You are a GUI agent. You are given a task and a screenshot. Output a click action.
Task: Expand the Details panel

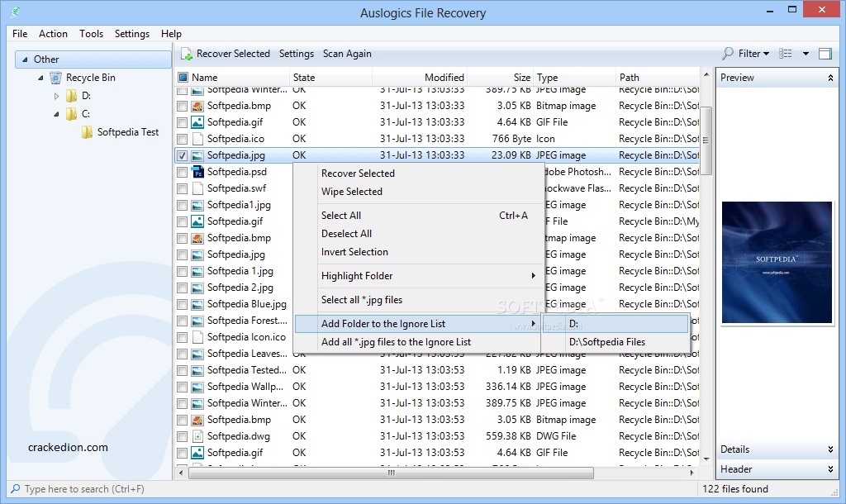(830, 449)
